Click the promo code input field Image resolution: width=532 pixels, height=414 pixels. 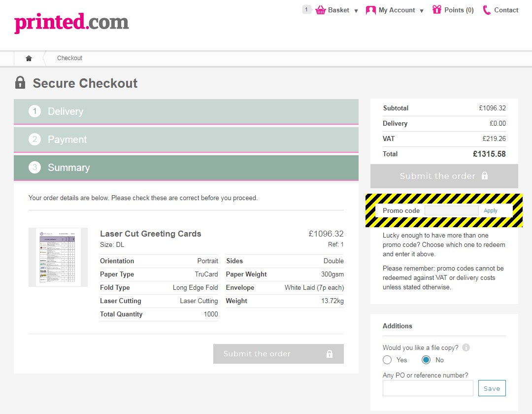coord(451,210)
